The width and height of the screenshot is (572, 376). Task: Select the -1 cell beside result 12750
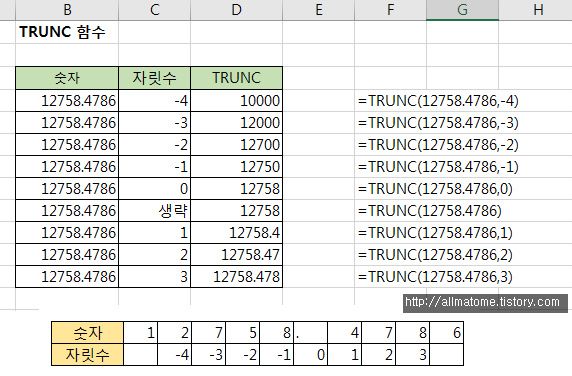(154, 167)
